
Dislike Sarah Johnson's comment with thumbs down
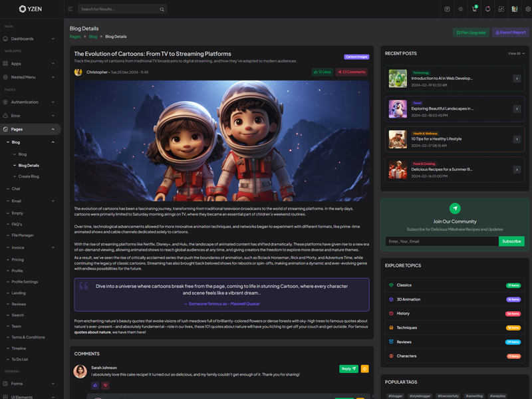click(x=105, y=385)
